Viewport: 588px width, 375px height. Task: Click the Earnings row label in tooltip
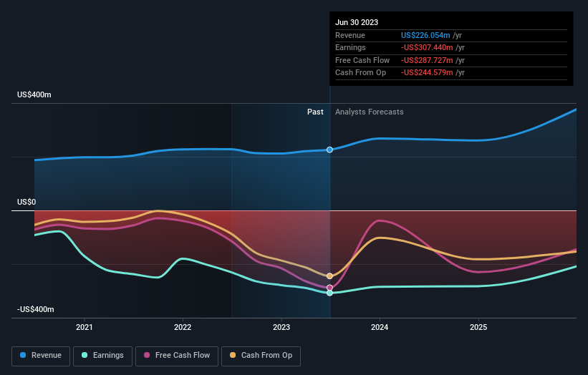click(x=350, y=47)
